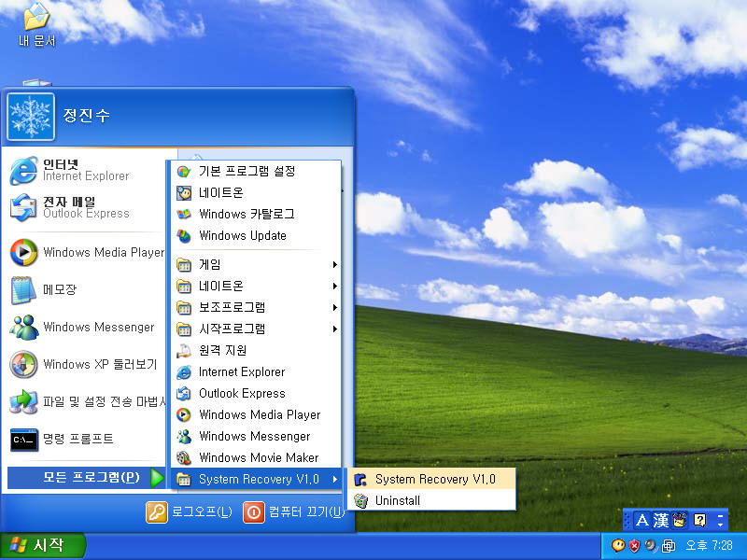
Task: Open the IME pad icon on language bar
Action: (679, 521)
